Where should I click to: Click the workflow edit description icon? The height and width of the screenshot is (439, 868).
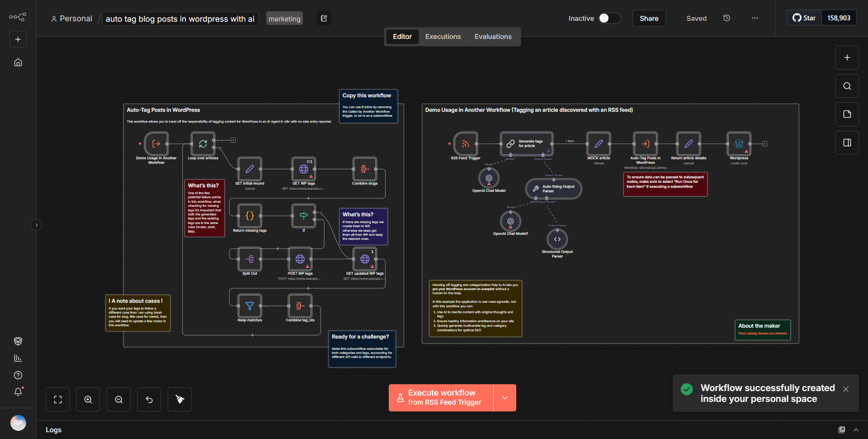[x=324, y=18]
